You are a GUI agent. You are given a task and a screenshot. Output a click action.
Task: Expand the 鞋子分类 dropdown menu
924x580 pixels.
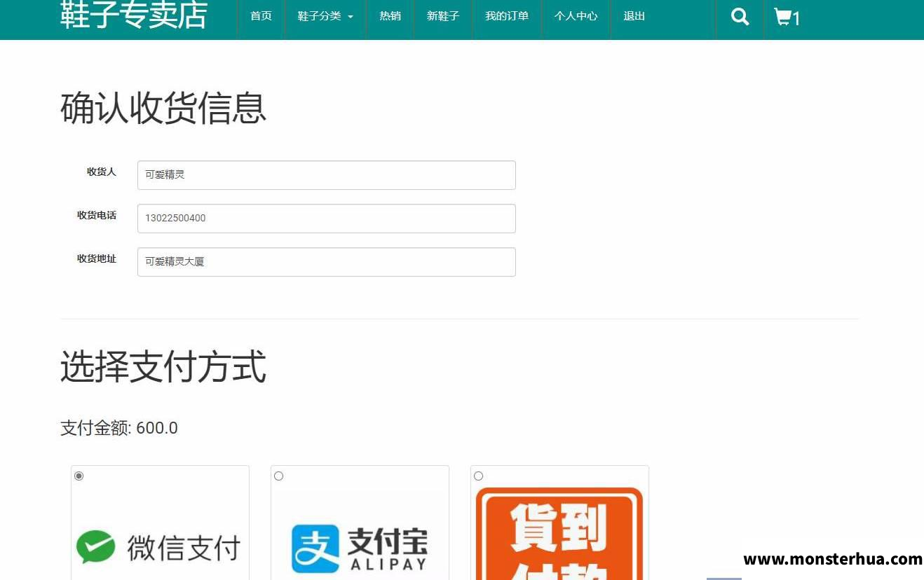[x=325, y=15]
